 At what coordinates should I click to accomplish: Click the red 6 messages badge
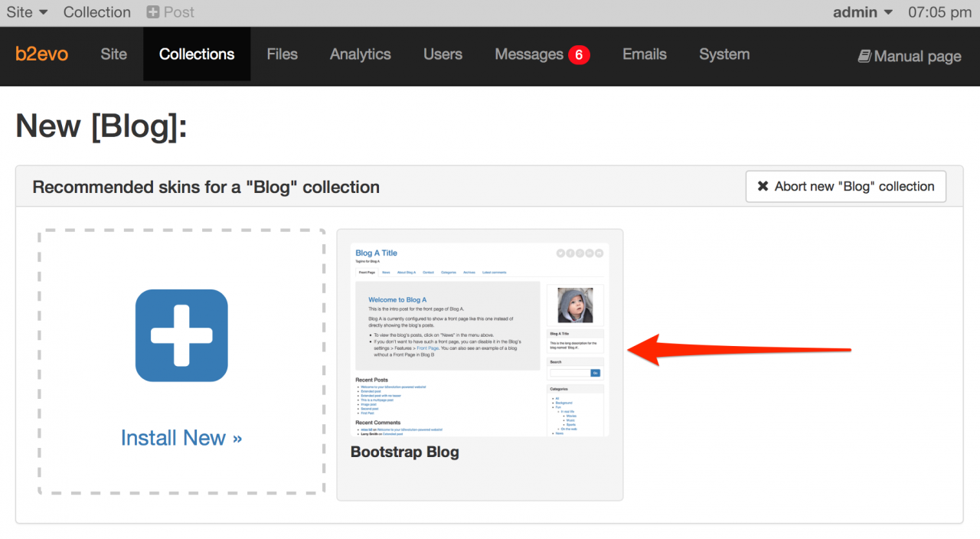(579, 54)
